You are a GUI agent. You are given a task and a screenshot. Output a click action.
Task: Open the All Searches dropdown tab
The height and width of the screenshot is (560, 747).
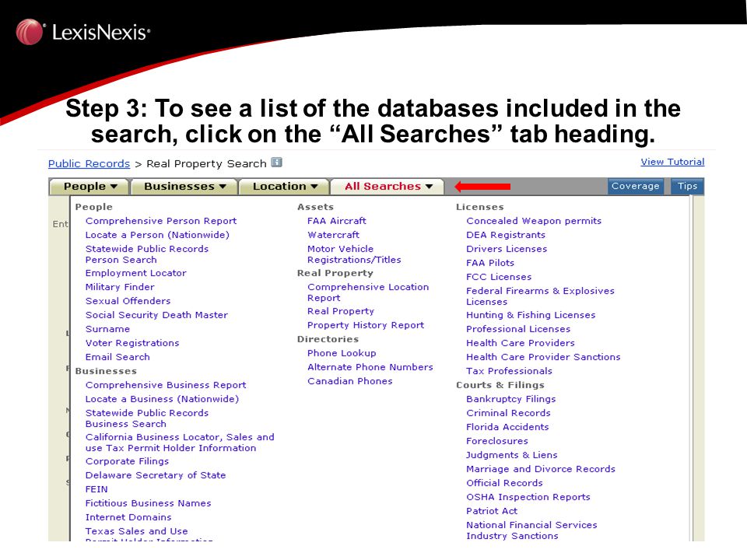point(388,186)
